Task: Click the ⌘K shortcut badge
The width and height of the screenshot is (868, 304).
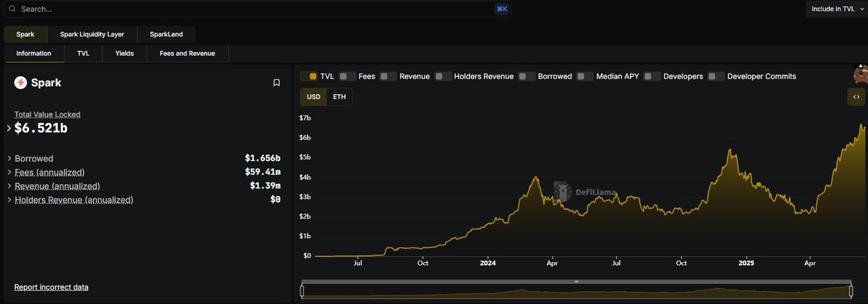Action: coord(501,9)
